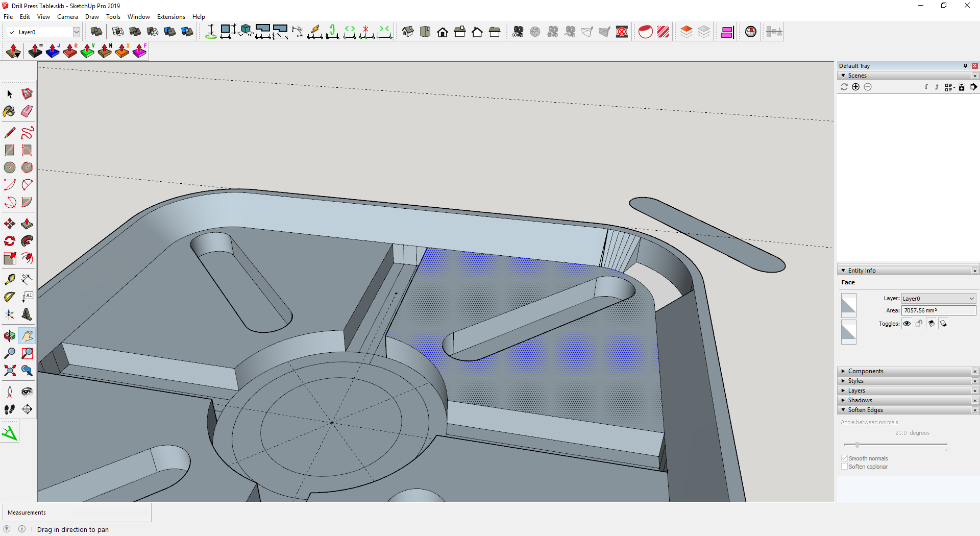
Task: Adjust the angle between normals slider
Action: click(x=857, y=445)
